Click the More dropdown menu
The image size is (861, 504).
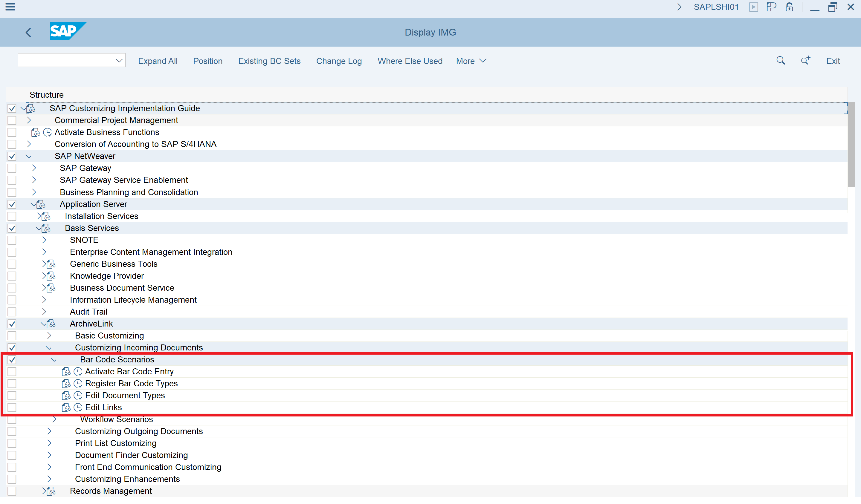[x=471, y=61]
